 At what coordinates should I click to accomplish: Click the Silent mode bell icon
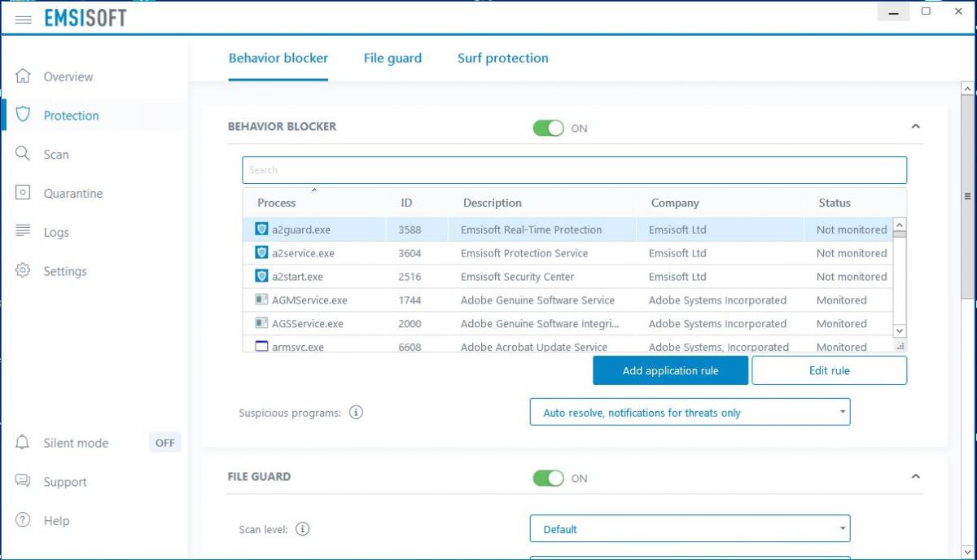tap(23, 442)
